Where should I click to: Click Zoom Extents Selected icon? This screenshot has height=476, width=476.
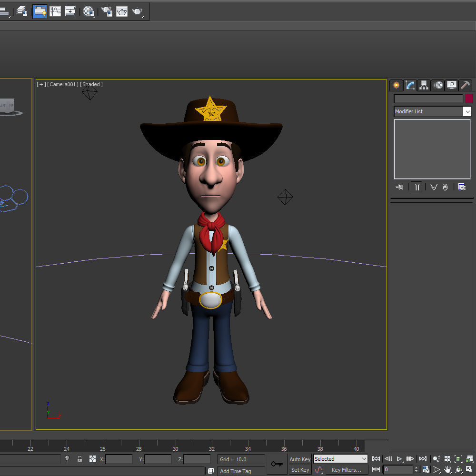pos(458,459)
